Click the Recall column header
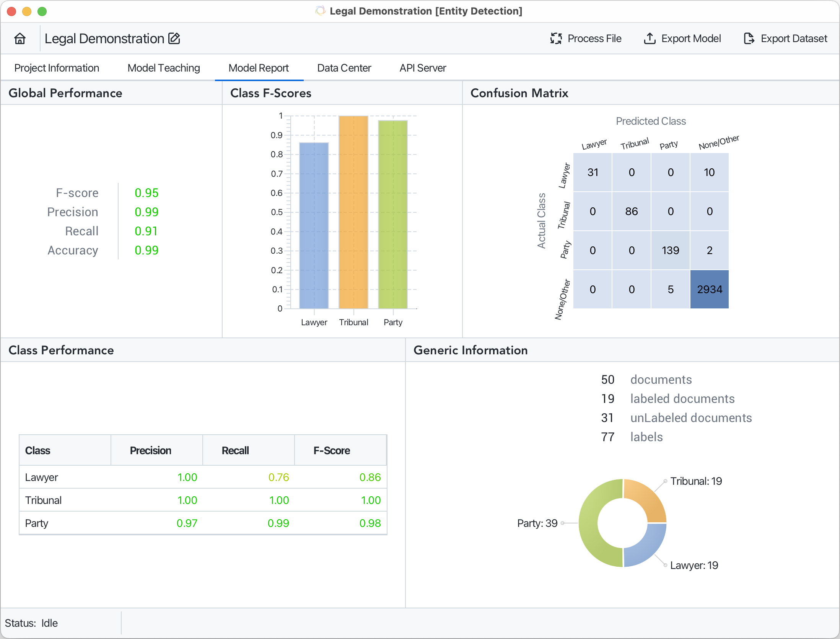840x639 pixels. [235, 450]
